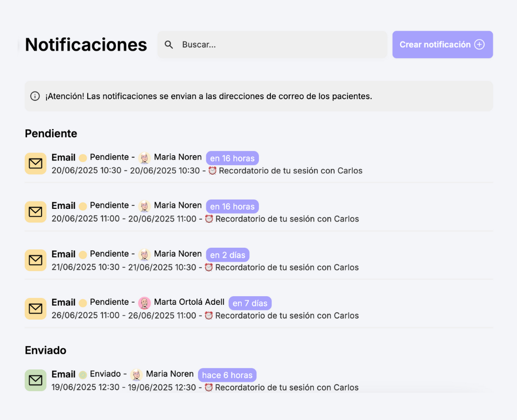The width and height of the screenshot is (517, 420).
Task: Click the first 'en 16 horas' badge
Action: [233, 158]
